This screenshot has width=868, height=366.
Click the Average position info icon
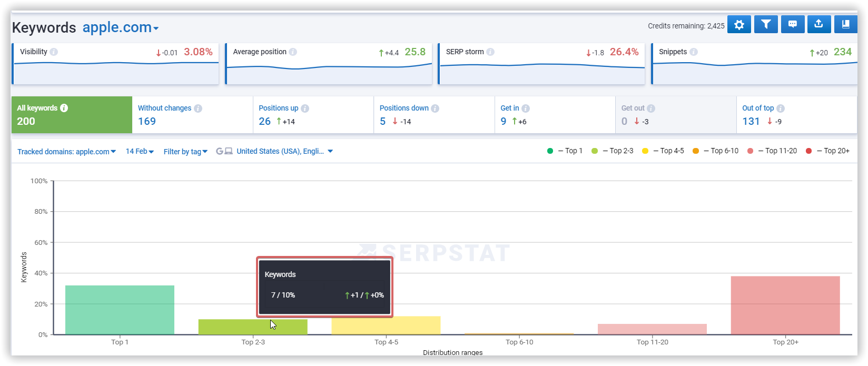293,52
